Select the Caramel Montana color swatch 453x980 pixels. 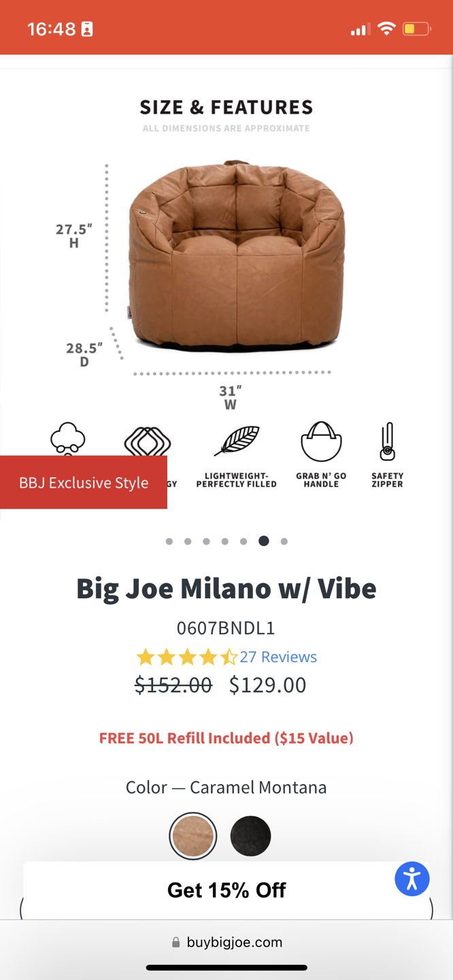click(x=193, y=836)
